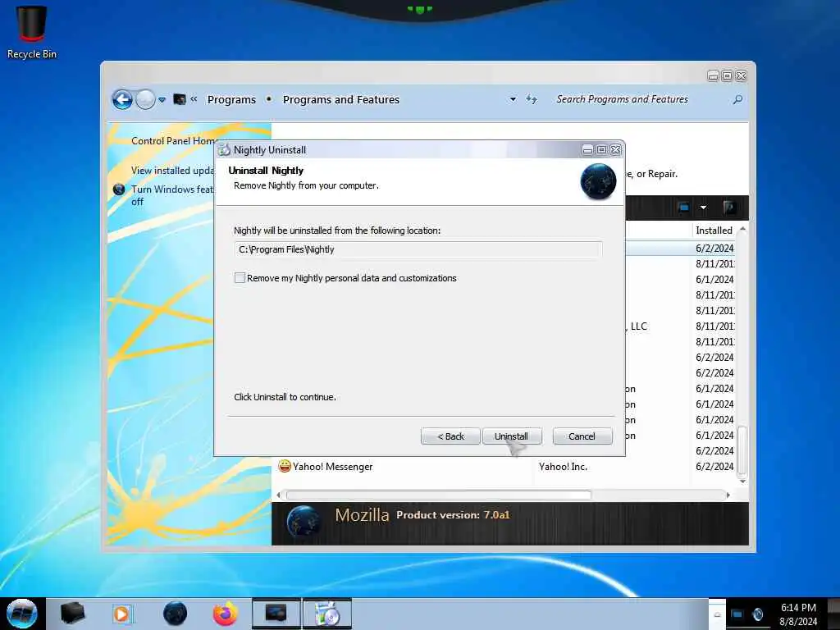
Task: Click the search magnifier icon
Action: (737, 99)
